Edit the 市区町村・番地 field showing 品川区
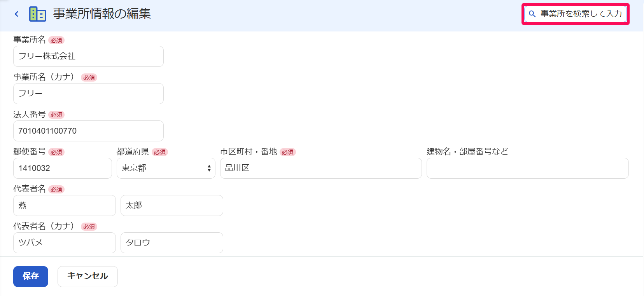Screen dimensions: 644x296 (x=321, y=168)
